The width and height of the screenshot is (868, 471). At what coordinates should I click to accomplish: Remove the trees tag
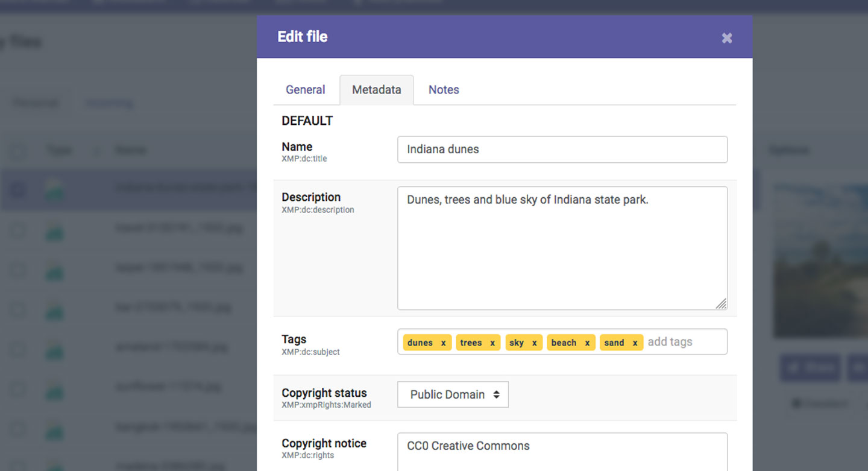492,343
